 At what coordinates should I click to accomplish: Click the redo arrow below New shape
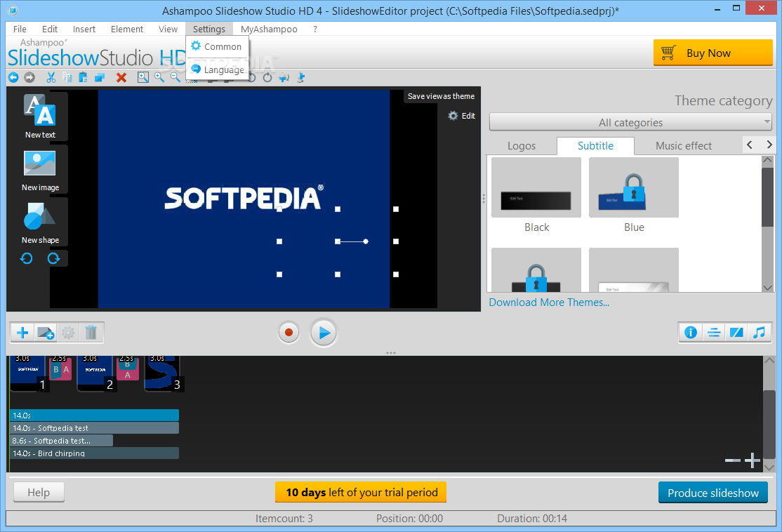coord(53,258)
